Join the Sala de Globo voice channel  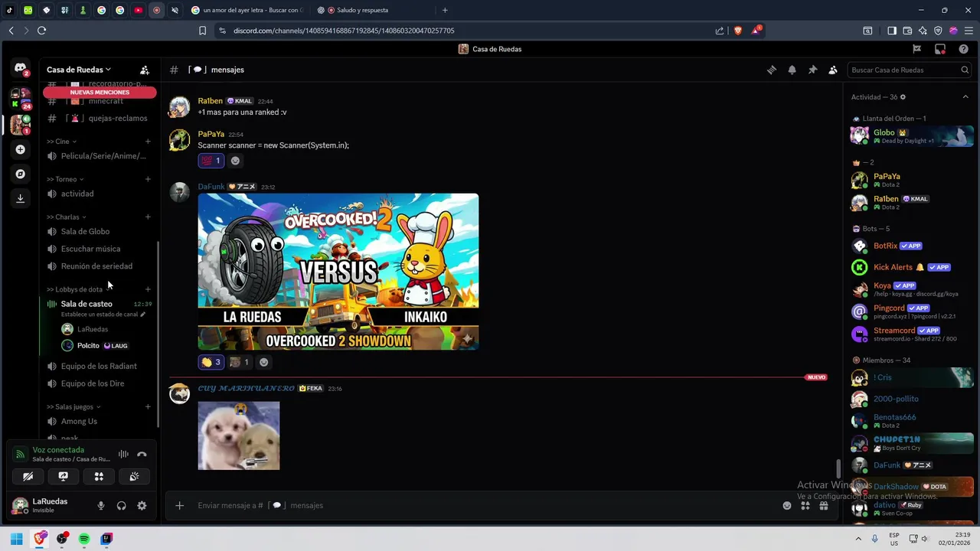click(x=100, y=231)
